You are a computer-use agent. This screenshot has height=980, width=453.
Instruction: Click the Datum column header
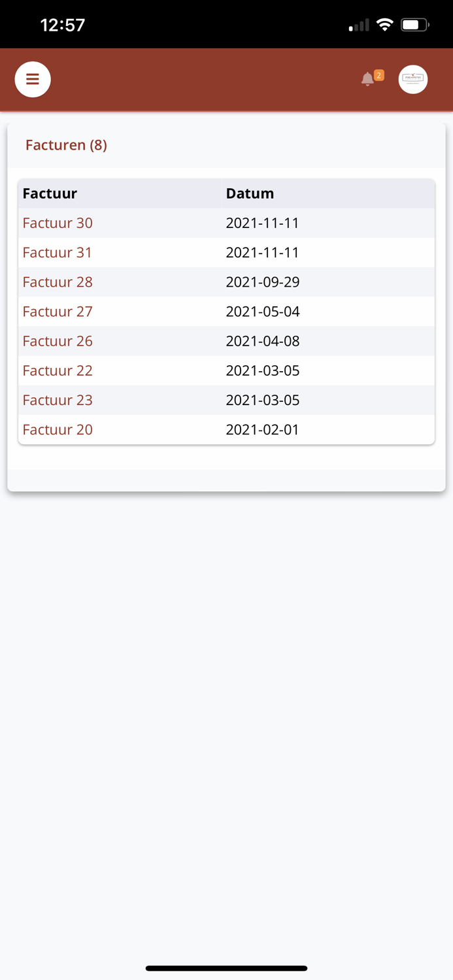[250, 193]
